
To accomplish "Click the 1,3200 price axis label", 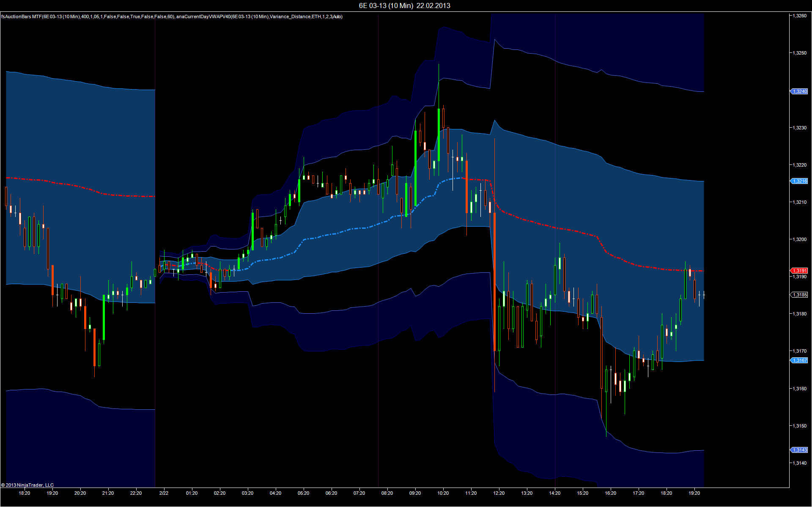I will pos(799,239).
